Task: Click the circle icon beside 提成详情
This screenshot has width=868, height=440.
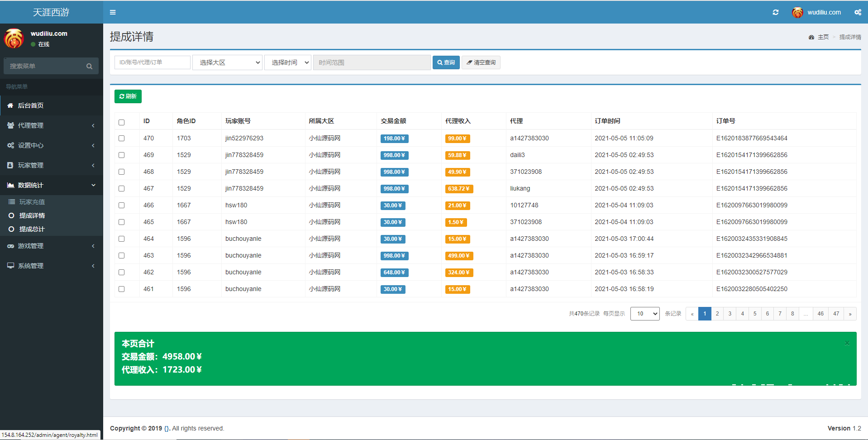Action: 11,215
